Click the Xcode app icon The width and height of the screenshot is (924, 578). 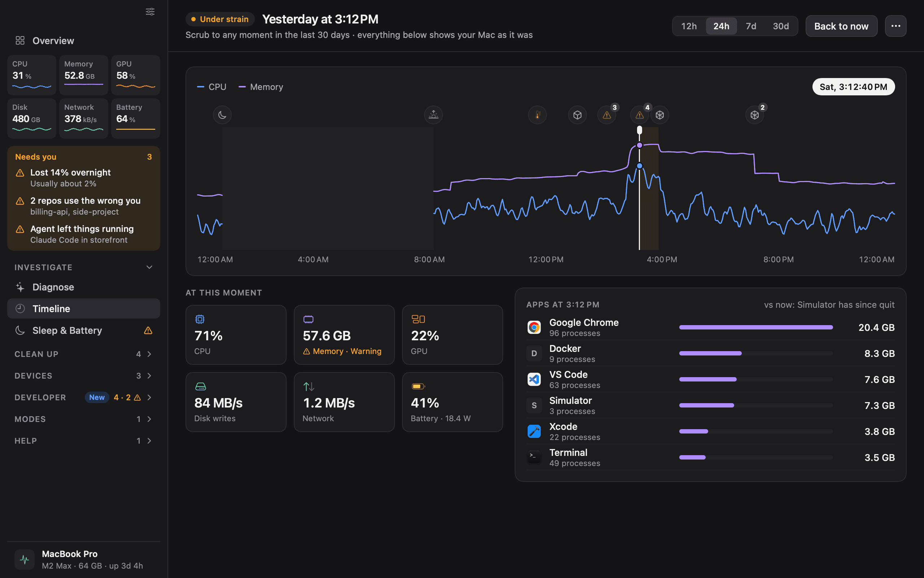click(x=534, y=431)
